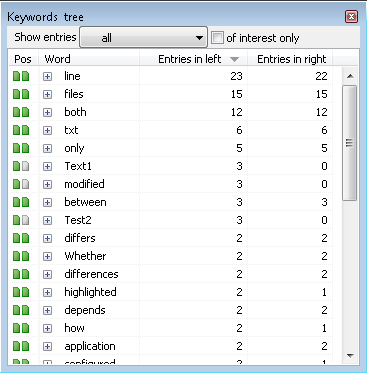Expand the 'modified' keyword node
This screenshot has height=373, width=367.
[48, 184]
